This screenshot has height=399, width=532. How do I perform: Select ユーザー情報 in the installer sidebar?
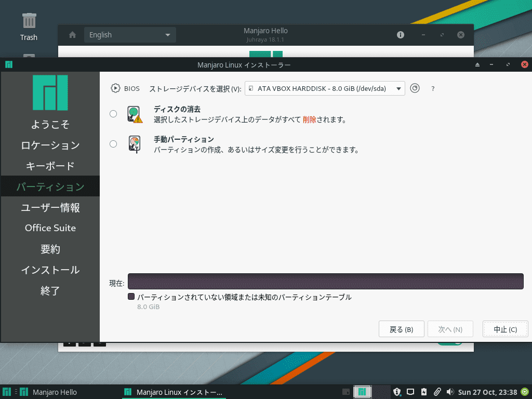point(50,207)
